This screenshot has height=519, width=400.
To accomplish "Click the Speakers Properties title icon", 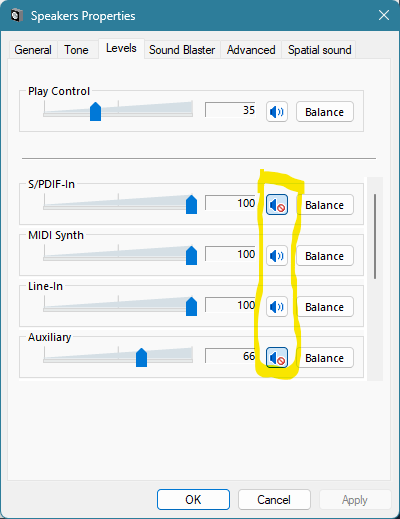I will [17, 16].
